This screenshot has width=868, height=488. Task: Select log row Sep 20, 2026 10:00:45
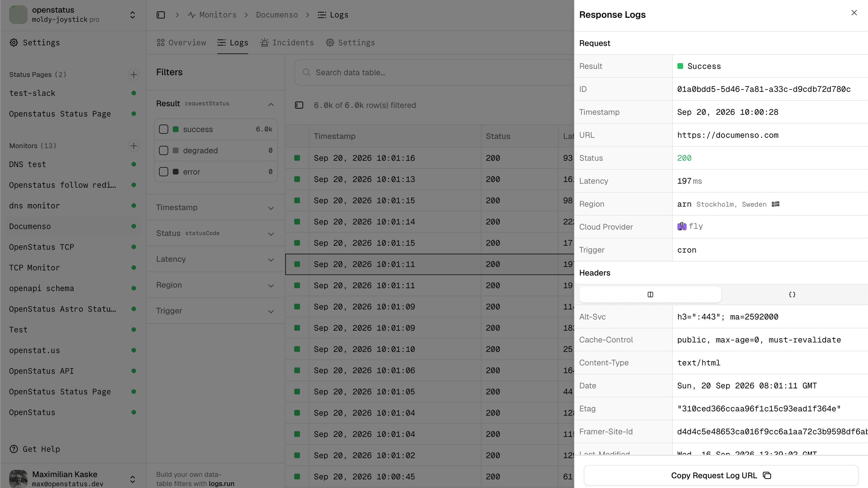(x=430, y=477)
